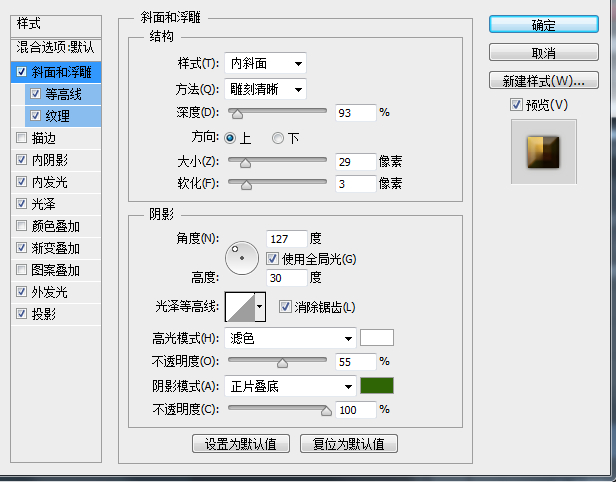Uncheck 使用全局光 checkbox
The height and width of the screenshot is (482, 616).
pos(272,258)
